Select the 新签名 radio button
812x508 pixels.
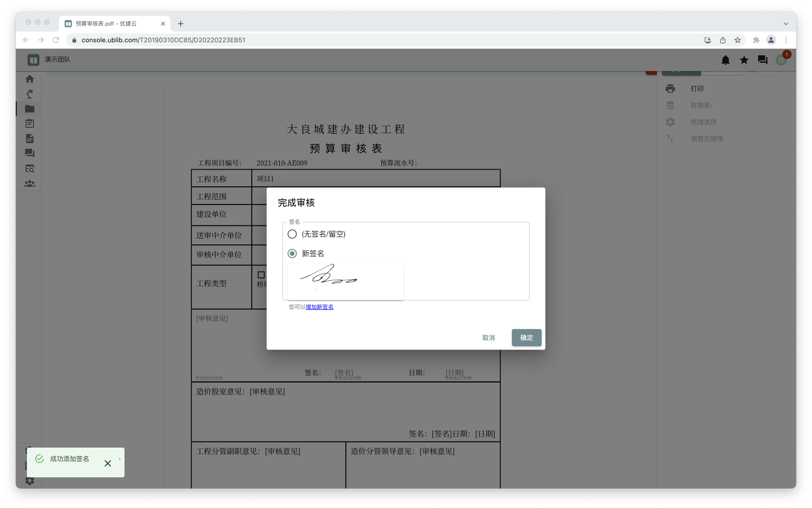pos(292,254)
